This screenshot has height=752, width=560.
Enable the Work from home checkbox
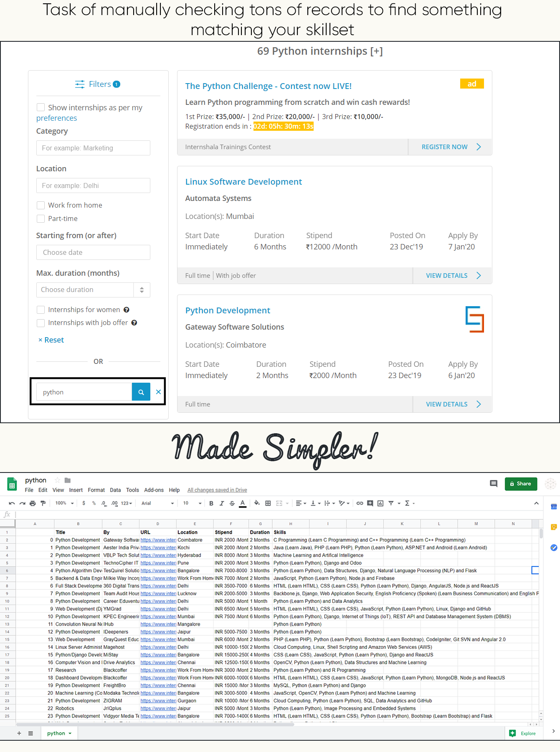coord(41,205)
